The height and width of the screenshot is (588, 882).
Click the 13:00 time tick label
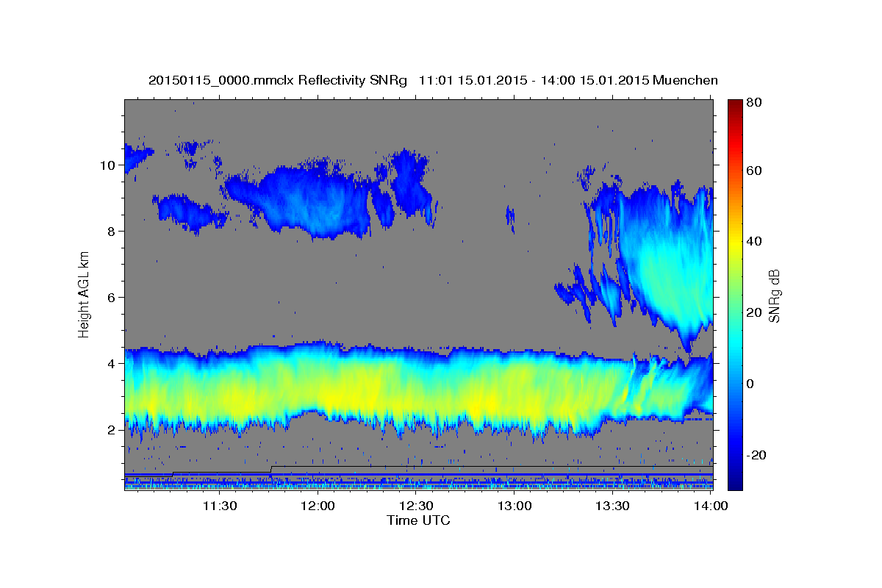(x=515, y=506)
